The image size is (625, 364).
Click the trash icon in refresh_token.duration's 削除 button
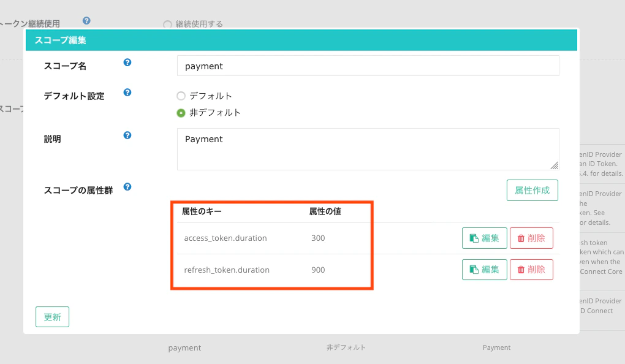click(521, 269)
